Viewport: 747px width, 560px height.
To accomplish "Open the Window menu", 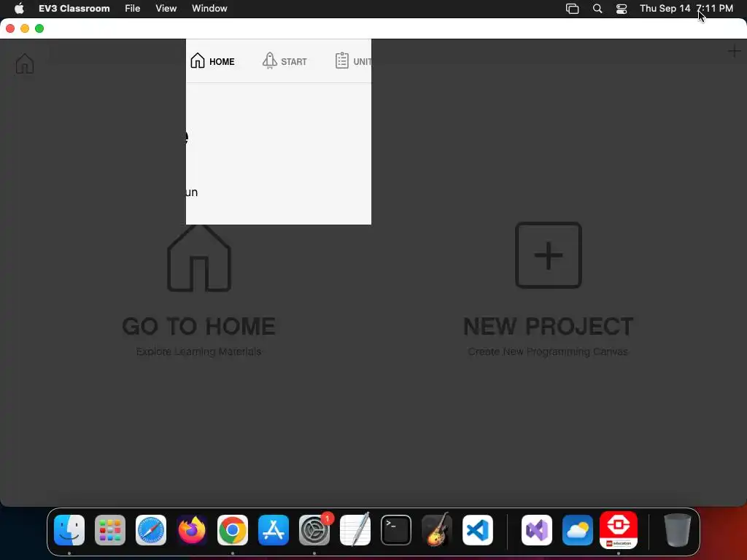I will pyautogui.click(x=209, y=9).
